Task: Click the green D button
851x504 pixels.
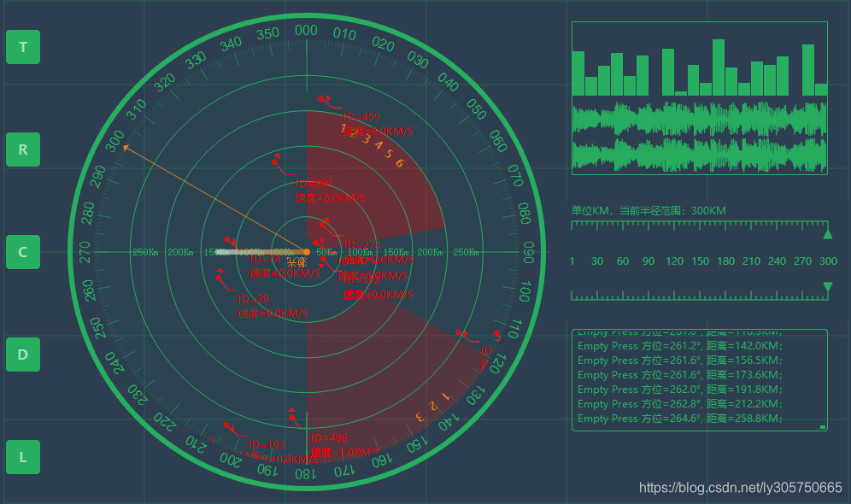Action: point(23,355)
